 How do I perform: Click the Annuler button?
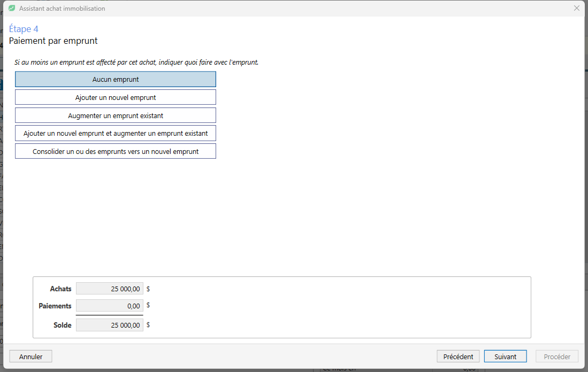[x=30, y=356]
